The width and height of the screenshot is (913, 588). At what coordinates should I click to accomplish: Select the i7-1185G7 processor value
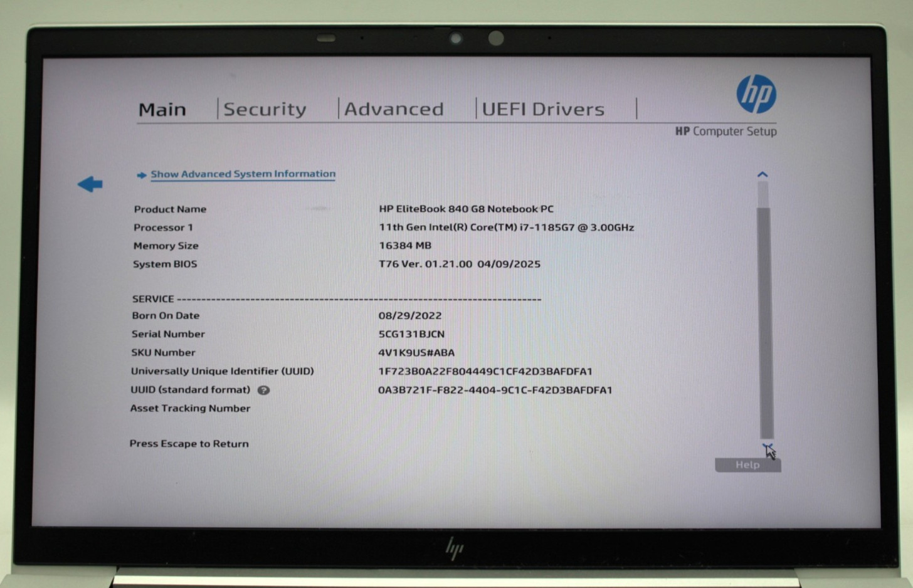click(x=506, y=228)
